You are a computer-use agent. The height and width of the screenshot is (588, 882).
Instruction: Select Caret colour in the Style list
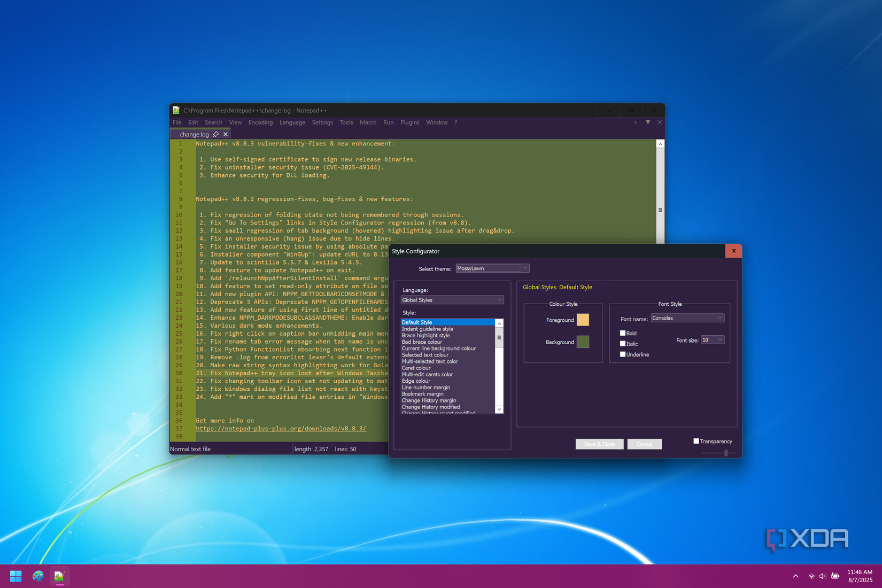click(x=416, y=368)
